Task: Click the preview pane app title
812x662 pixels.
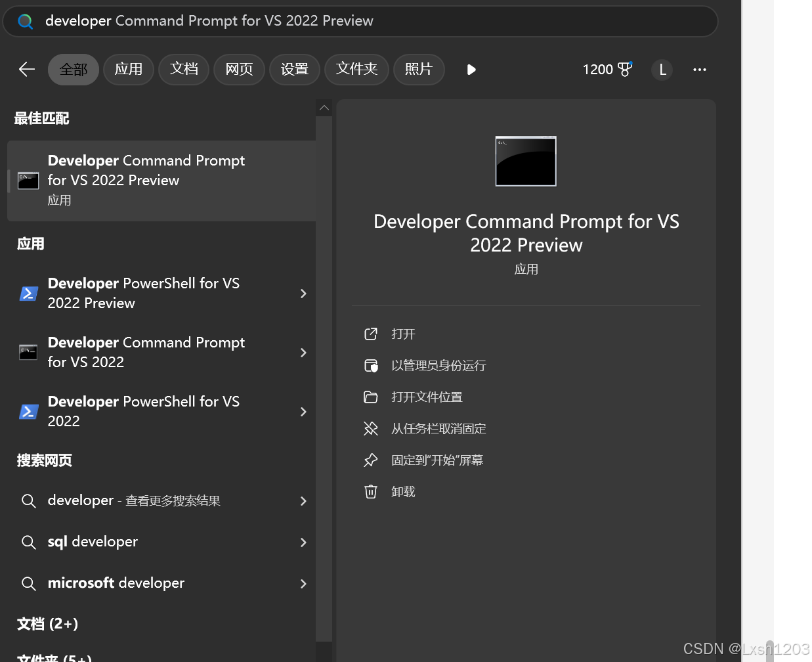Action: click(526, 233)
